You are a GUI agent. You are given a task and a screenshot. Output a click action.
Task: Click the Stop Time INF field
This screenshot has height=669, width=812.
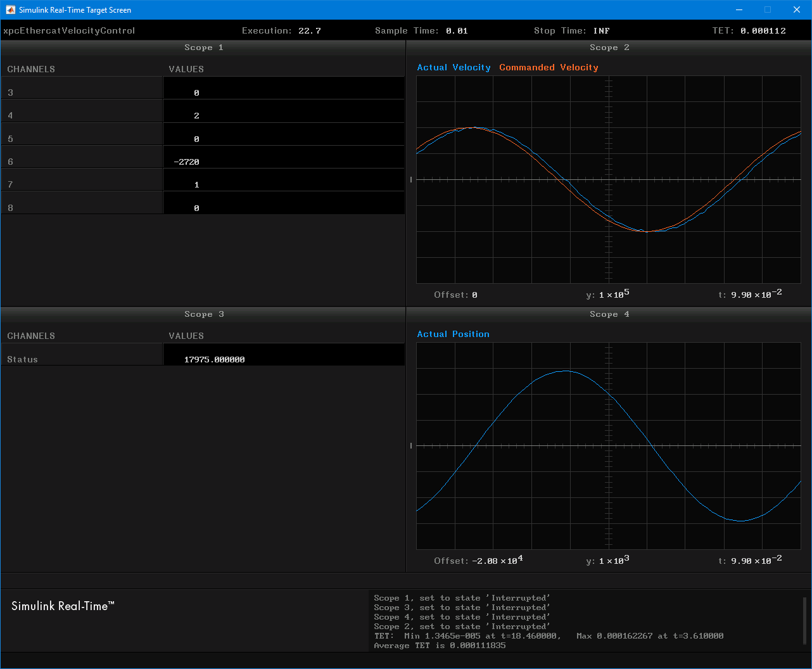pyautogui.click(x=601, y=30)
